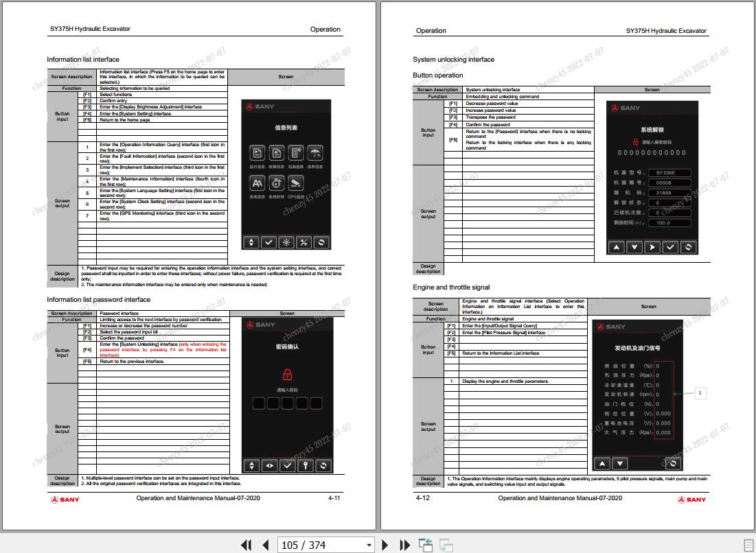756x553 pixels.
Task: Click the 'System unlocking interface' heading
Action: click(x=453, y=60)
